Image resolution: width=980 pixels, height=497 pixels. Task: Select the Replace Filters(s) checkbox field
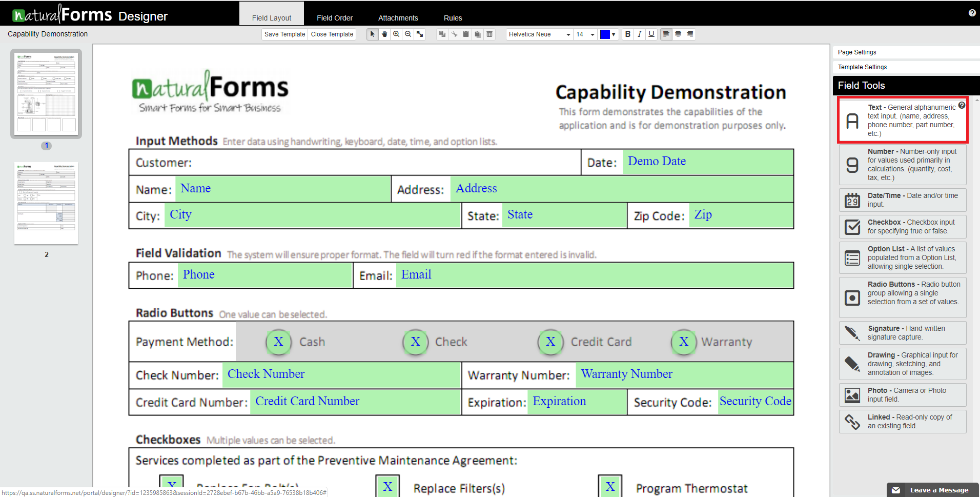pyautogui.click(x=388, y=486)
